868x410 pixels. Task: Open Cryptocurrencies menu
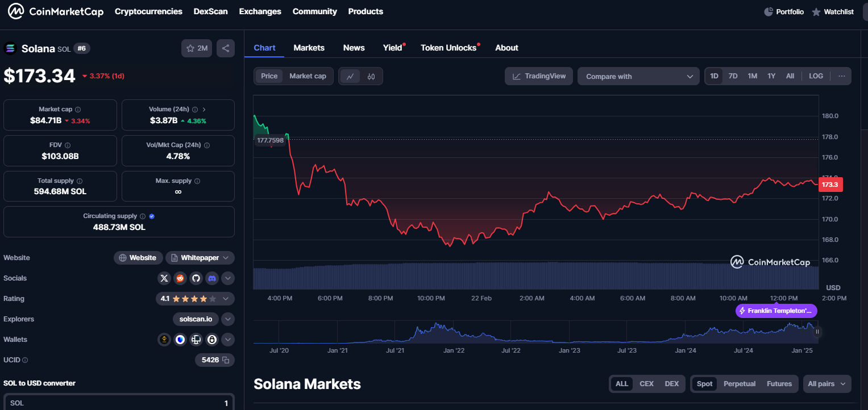click(x=148, y=11)
